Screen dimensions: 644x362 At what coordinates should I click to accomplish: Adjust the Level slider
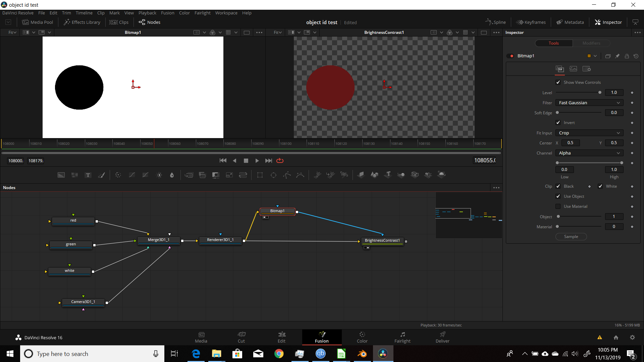tap(579, 93)
